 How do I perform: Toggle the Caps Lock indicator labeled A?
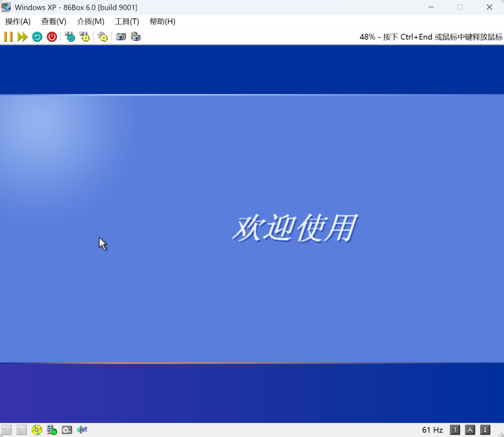[x=470, y=430]
